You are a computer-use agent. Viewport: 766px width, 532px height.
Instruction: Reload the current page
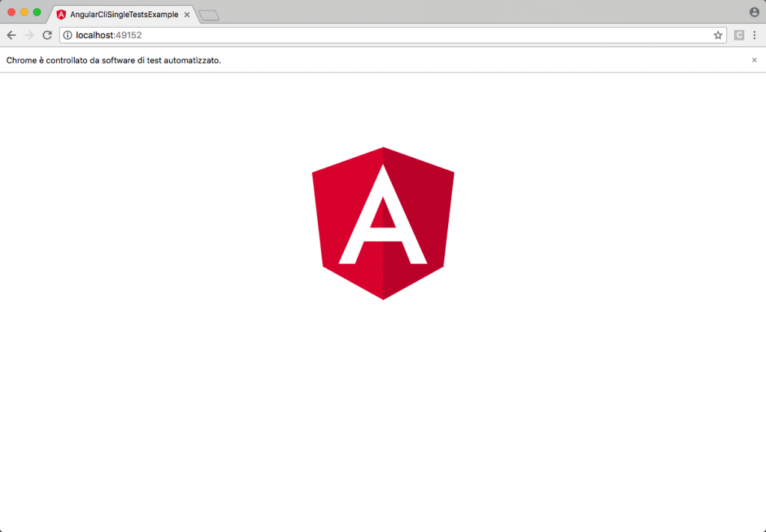pyautogui.click(x=46, y=34)
